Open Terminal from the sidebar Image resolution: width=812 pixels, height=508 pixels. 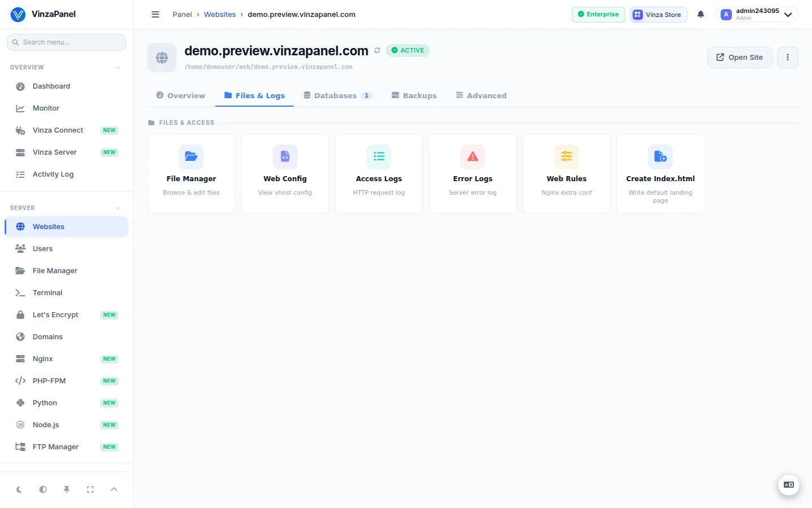67,293
